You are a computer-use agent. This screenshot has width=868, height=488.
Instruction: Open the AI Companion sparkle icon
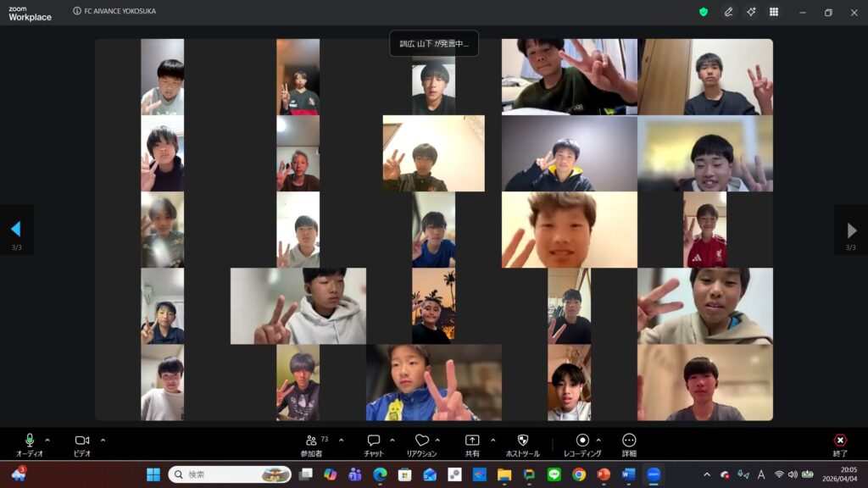[751, 12]
